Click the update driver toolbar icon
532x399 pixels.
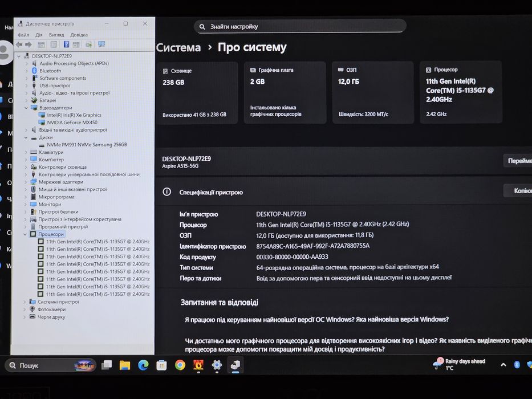pyautogui.click(x=88, y=44)
